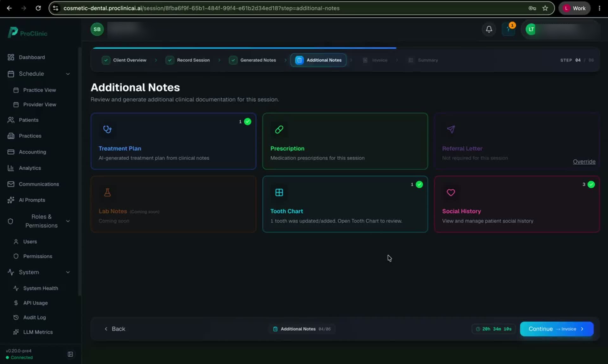Click the Additional Notes 04/06 footer label
This screenshot has width=608, height=364.
[x=302, y=329]
